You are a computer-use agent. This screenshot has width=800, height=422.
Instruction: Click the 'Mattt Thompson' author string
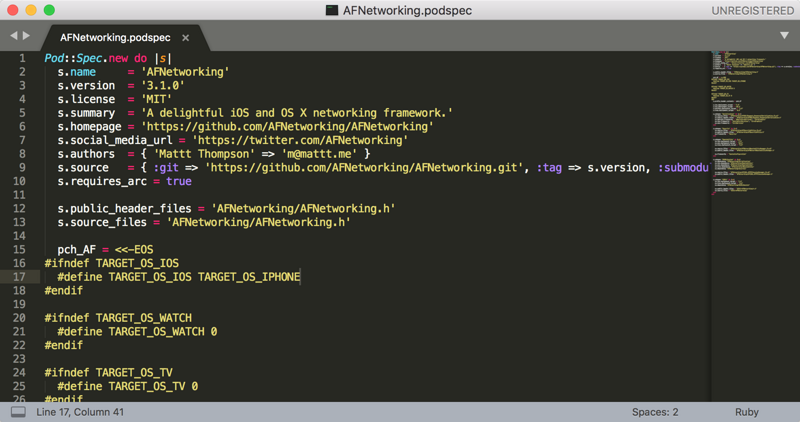[x=204, y=154]
